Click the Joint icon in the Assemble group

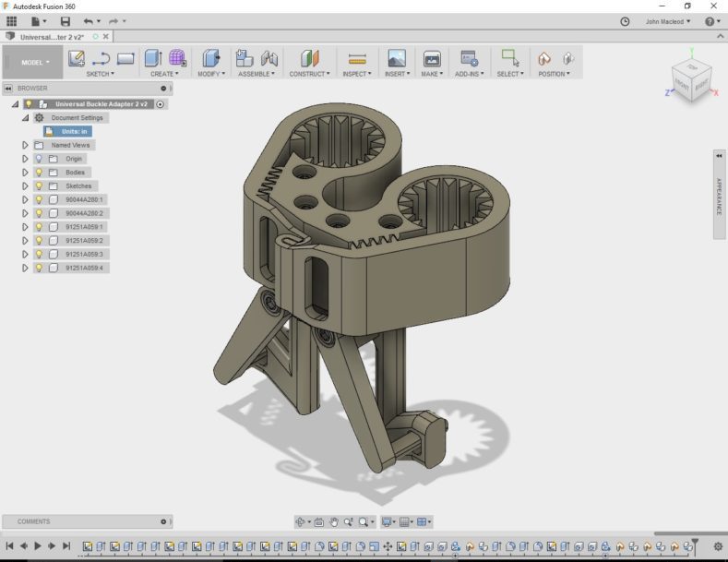[x=269, y=58]
